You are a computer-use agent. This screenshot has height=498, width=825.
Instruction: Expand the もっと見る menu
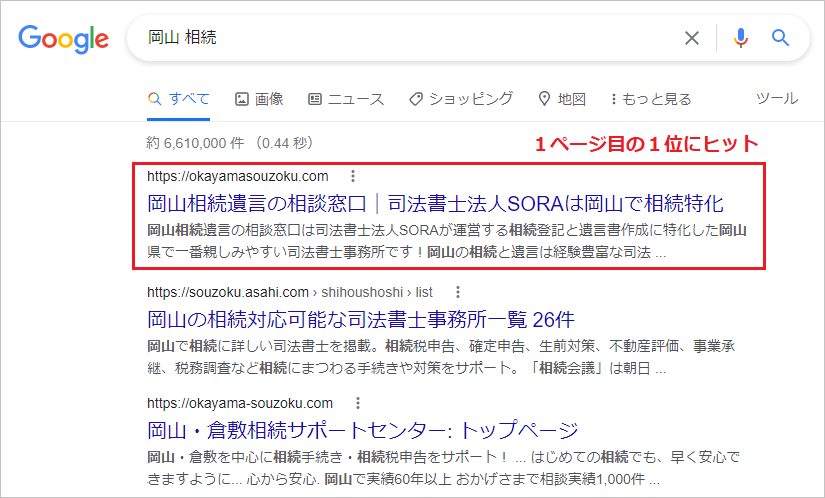pyautogui.click(x=651, y=99)
